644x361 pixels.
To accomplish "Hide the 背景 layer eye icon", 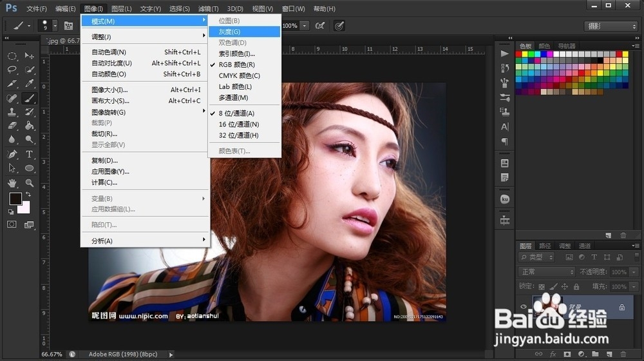I will (523, 307).
